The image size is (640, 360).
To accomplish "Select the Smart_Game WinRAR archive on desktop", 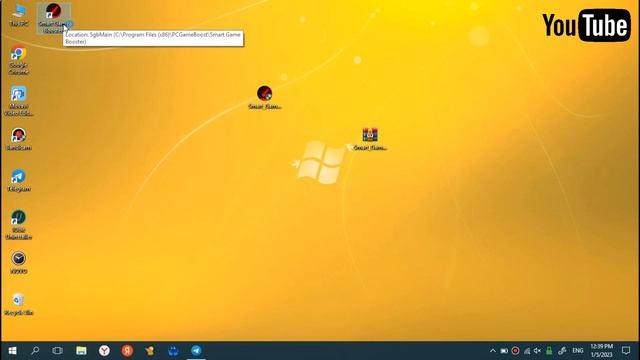I will (370, 139).
